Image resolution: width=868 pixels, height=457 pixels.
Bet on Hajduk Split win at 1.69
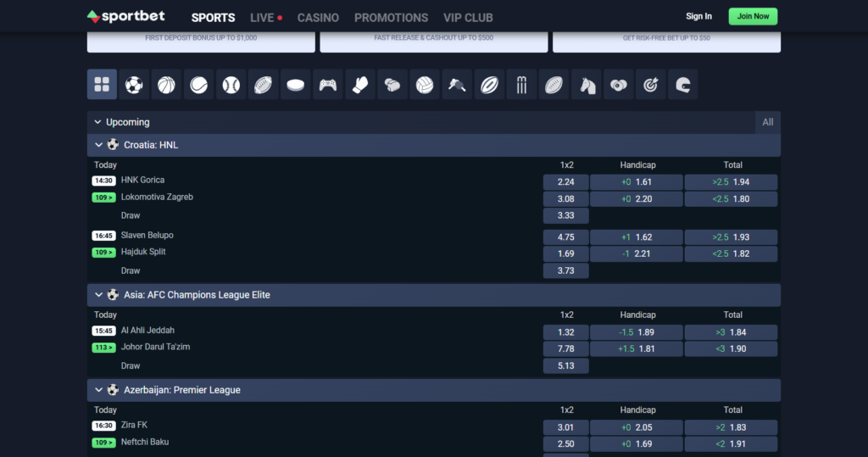(x=565, y=254)
